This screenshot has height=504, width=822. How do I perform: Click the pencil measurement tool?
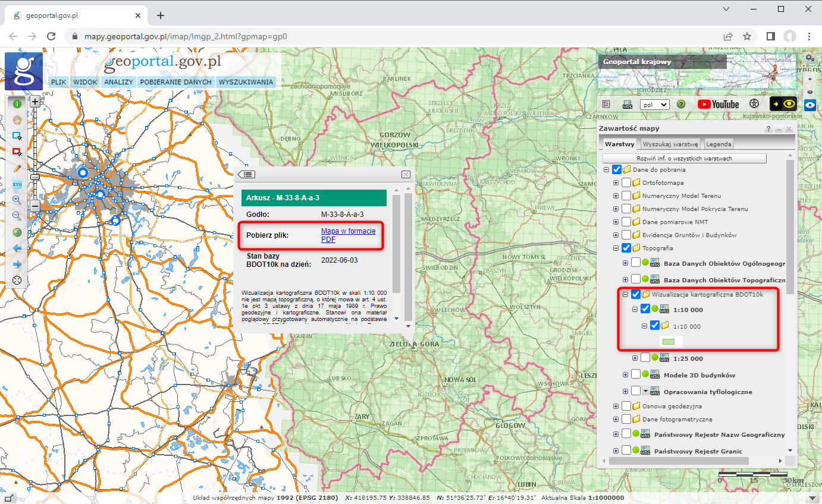(17, 169)
